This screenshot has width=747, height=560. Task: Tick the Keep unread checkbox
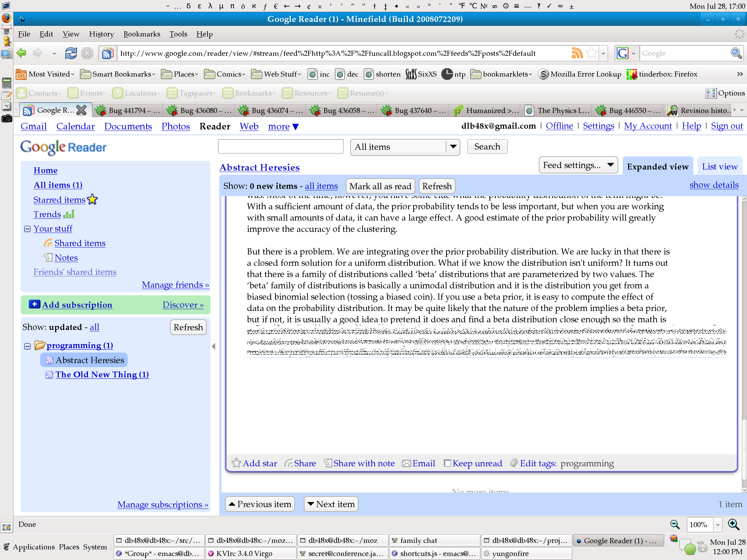[447, 463]
